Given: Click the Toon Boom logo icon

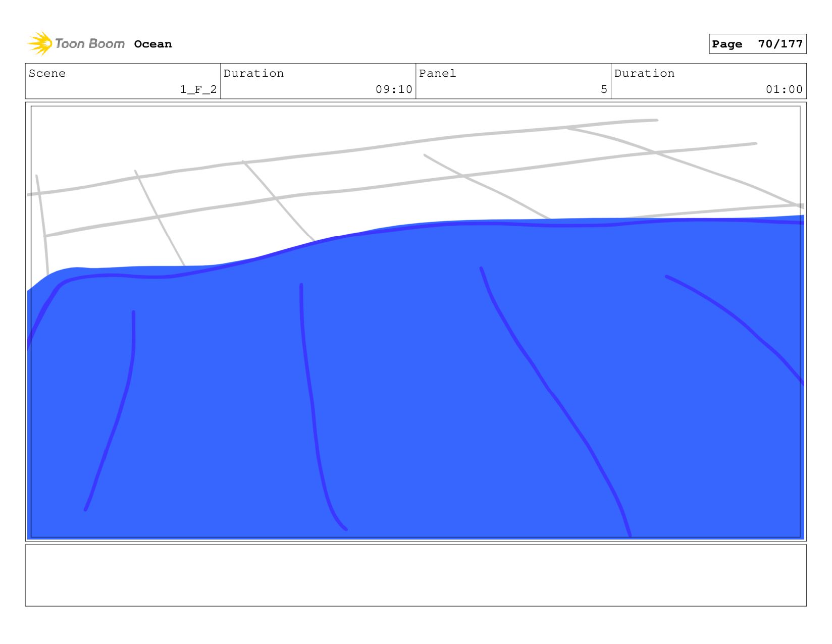Looking at the screenshot, I should 40,43.
